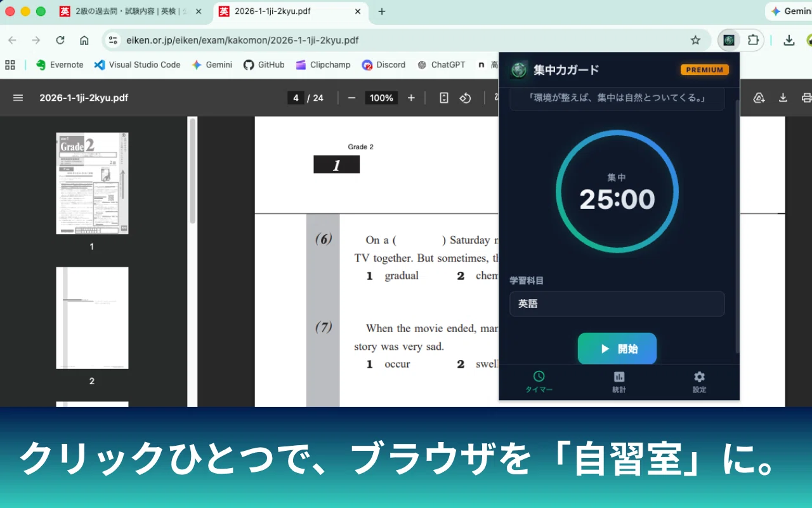Start the focus timer with 開始
Viewport: 812px width, 508px height.
coord(617,349)
